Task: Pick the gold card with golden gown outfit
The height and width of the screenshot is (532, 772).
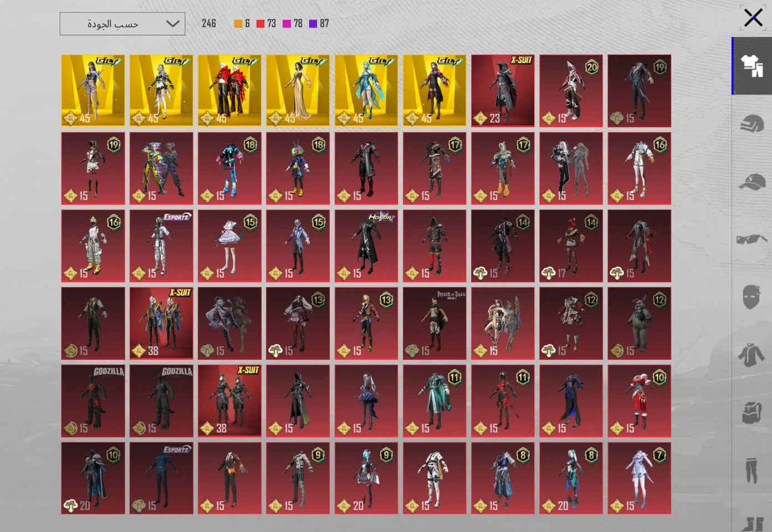Action: point(298,90)
